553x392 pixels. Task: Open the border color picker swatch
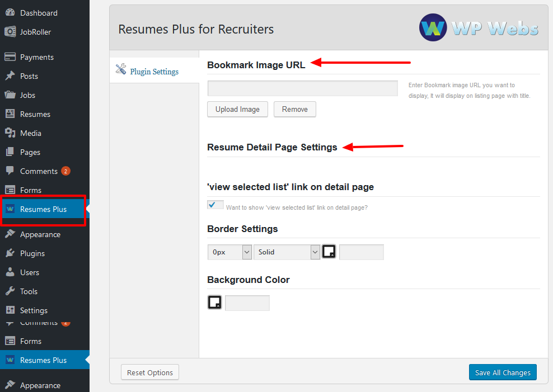pyautogui.click(x=329, y=252)
